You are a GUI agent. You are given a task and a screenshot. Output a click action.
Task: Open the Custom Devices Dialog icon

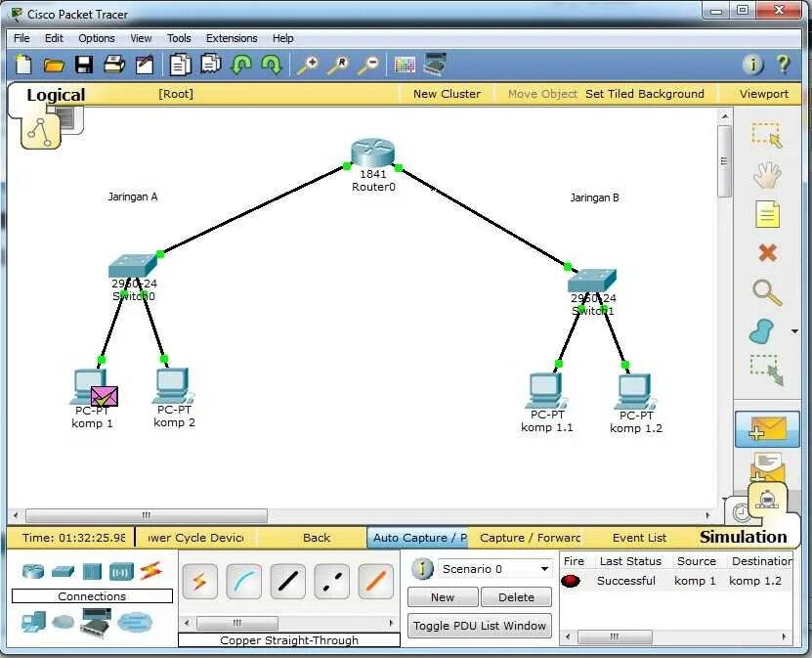pos(435,65)
